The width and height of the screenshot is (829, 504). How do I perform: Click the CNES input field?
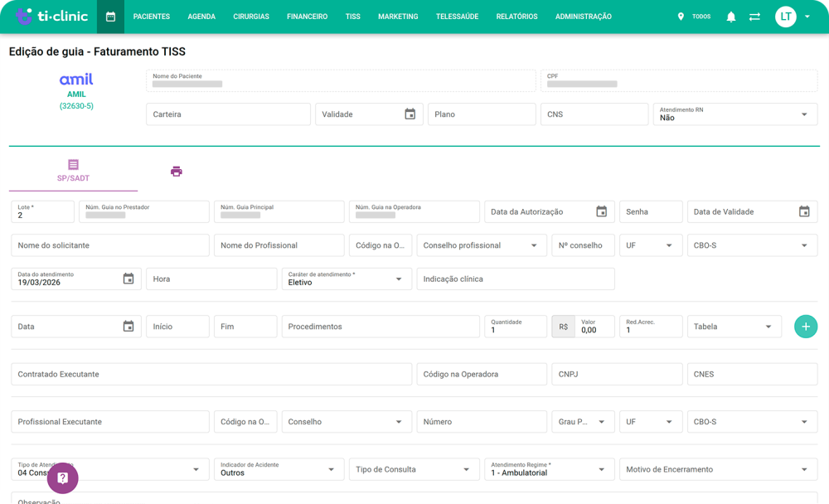pos(753,374)
